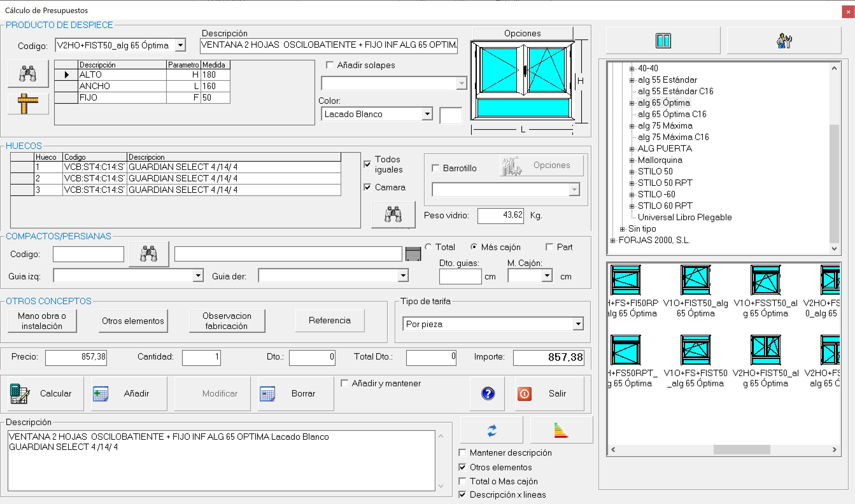
Task: Toggle the Barrotillo checkbox
Action: point(435,168)
